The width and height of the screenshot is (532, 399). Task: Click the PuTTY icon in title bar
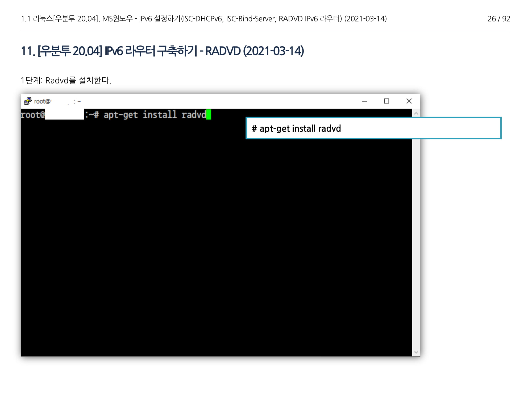[28, 101]
